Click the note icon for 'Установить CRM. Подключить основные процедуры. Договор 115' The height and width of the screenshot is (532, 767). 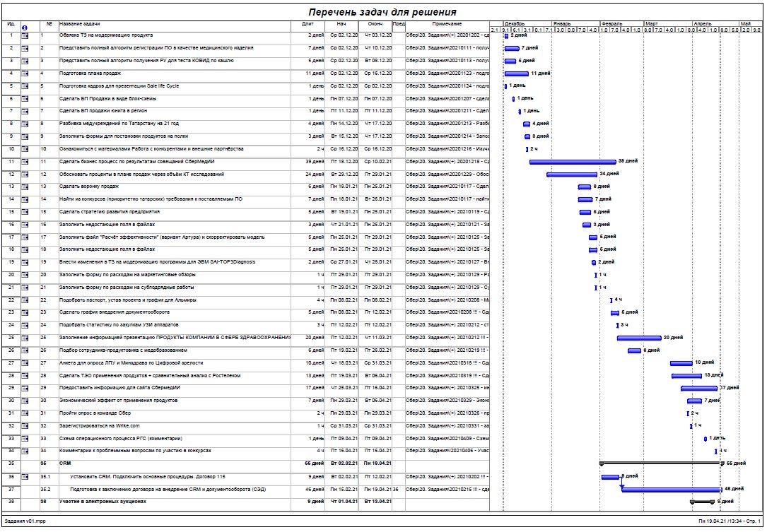(x=25, y=477)
